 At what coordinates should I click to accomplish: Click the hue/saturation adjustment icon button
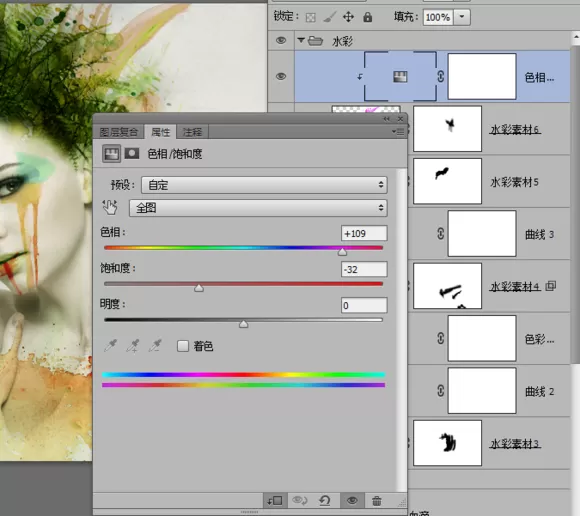[111, 154]
